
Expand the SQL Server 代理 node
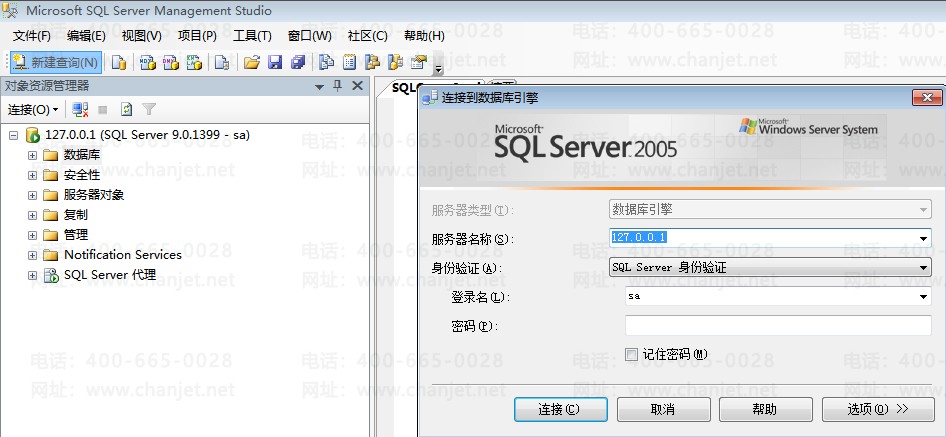pos(33,275)
